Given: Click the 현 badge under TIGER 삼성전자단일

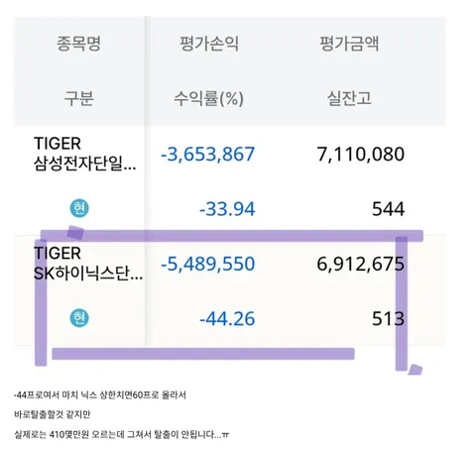Looking at the screenshot, I should [79, 208].
